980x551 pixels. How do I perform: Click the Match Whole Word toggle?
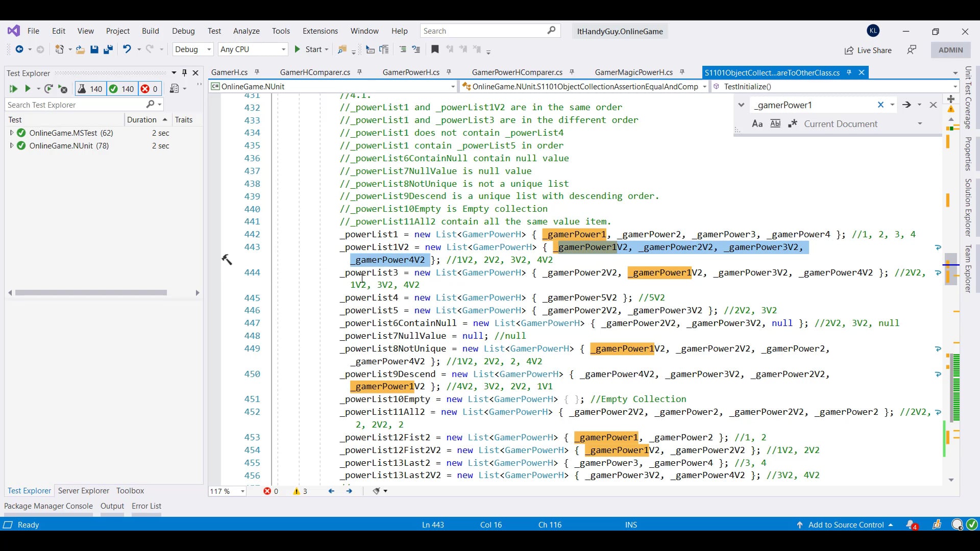775,123
